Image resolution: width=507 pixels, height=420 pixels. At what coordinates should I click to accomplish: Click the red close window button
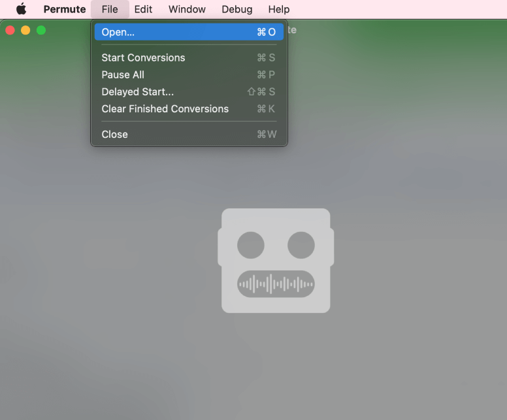click(x=10, y=31)
